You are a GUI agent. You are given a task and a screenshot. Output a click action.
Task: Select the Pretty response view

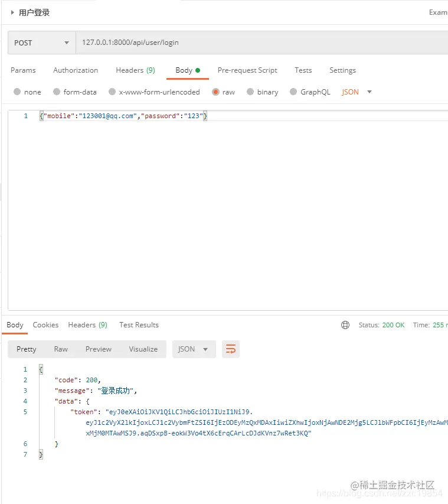(27, 349)
